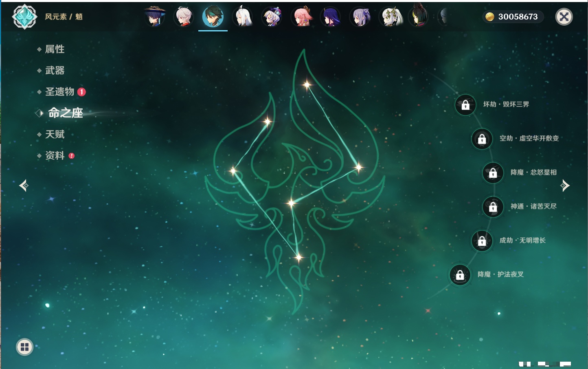Screen dimensions: 588x369
Task: Click the 坏劫·毁坏三界 label text
Action: tap(506, 104)
